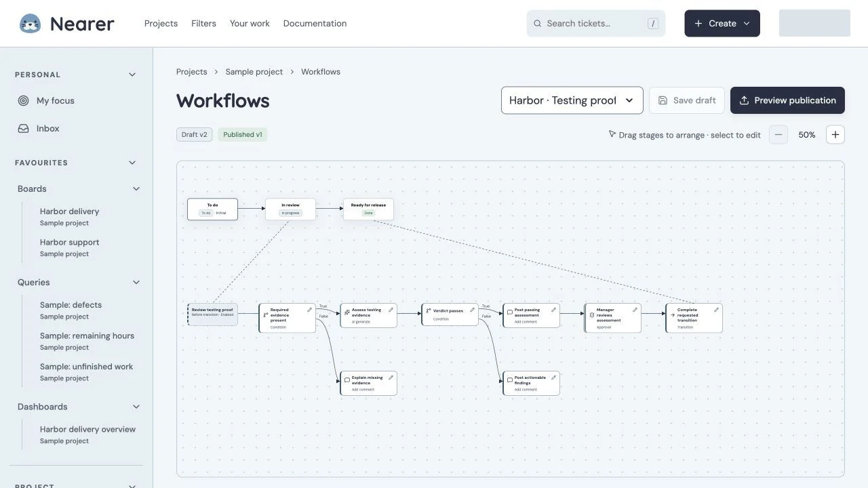Collapse the Favourites sidebar section
Screen dimensions: 868x488
click(x=132, y=163)
